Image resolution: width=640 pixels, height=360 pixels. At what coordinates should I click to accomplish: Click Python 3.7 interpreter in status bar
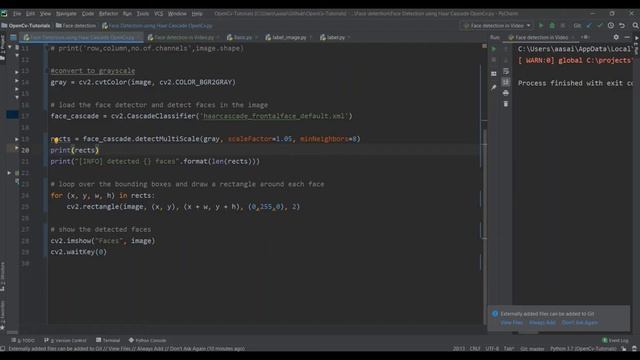pos(583,349)
